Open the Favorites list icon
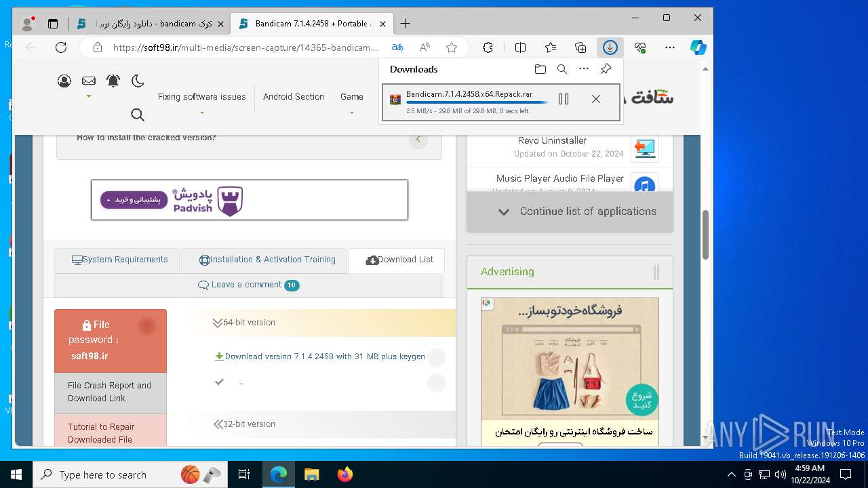Viewport: 868px width, 488px height. click(551, 47)
